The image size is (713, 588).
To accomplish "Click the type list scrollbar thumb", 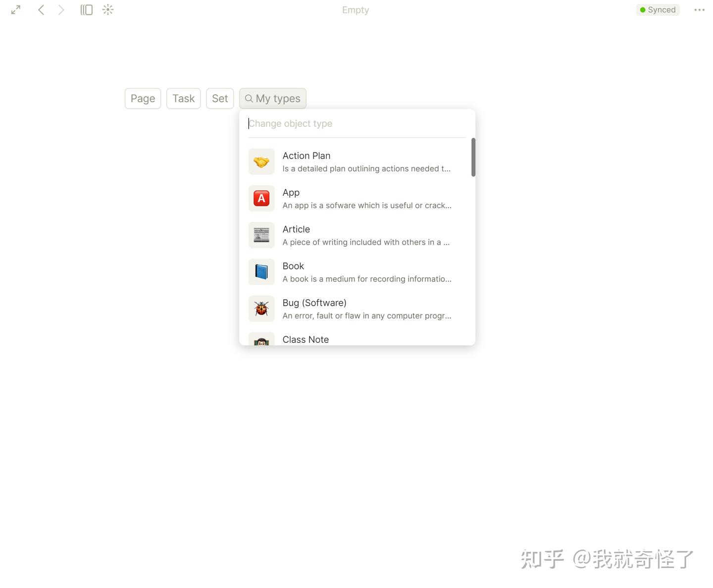I will [x=473, y=157].
